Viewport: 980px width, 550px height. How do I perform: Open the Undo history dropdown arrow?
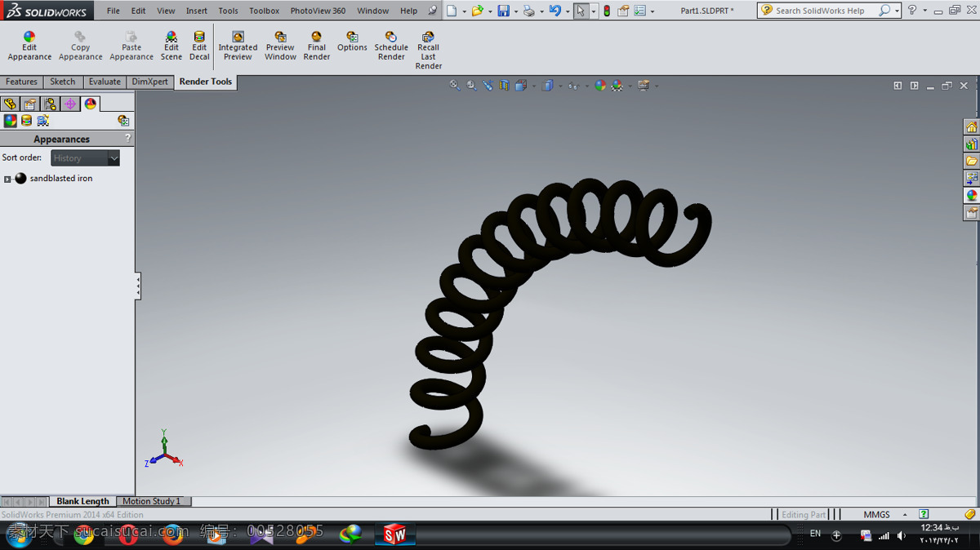point(567,11)
